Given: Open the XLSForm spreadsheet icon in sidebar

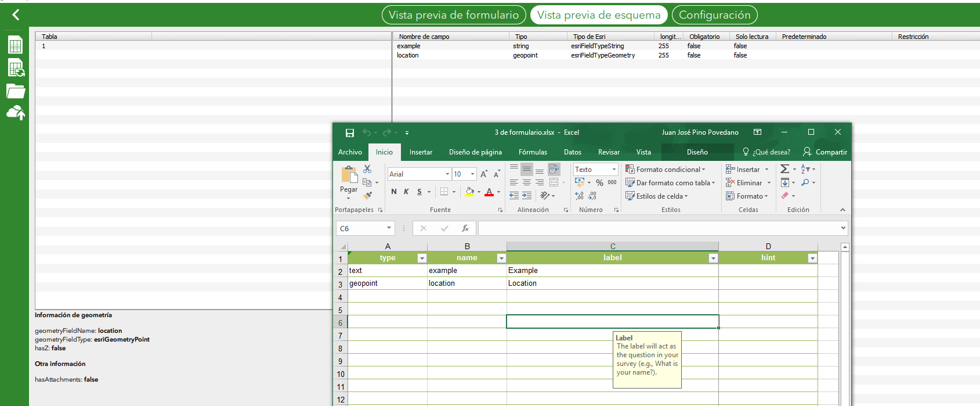Looking at the screenshot, I should 16,45.
